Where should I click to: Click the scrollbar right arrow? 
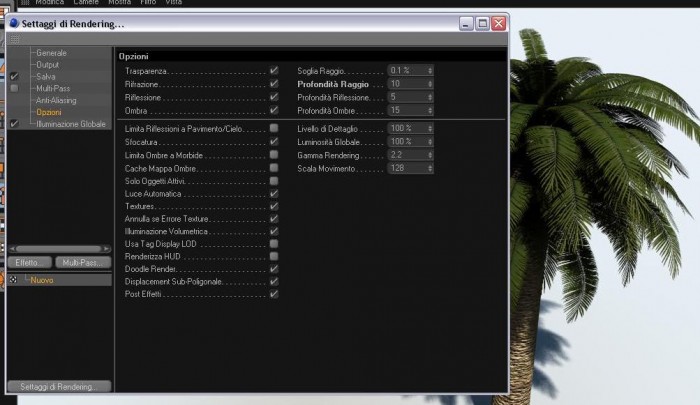coord(106,249)
